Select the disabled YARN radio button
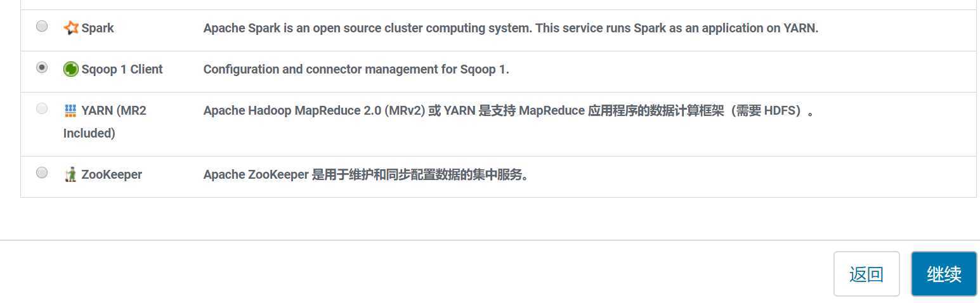The width and height of the screenshot is (980, 303). click(42, 108)
